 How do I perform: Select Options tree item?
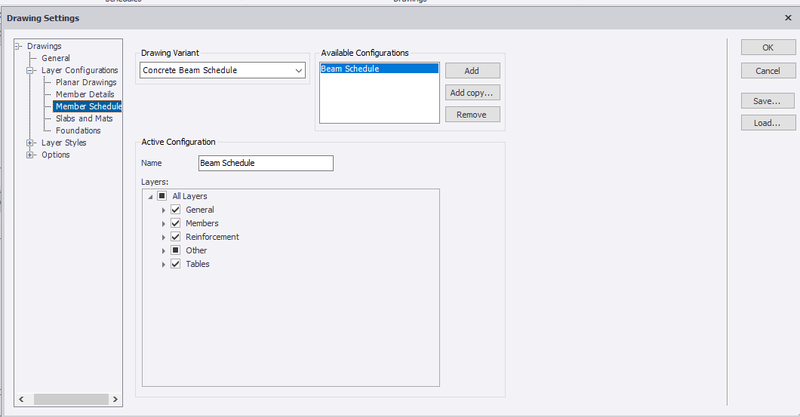click(x=56, y=155)
